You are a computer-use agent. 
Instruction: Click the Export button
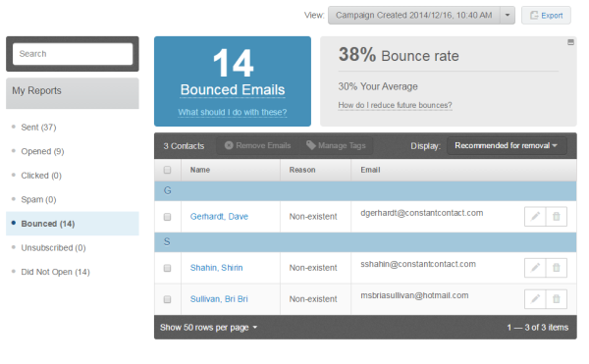coord(546,16)
